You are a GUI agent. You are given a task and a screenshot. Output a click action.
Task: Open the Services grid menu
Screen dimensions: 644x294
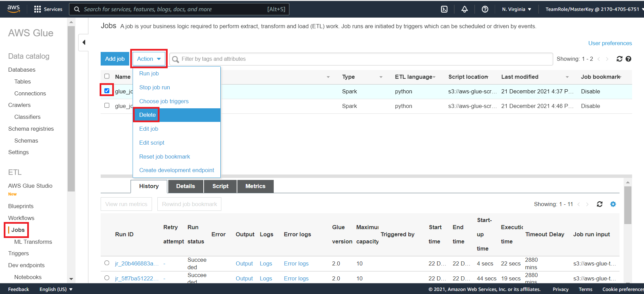coord(48,9)
